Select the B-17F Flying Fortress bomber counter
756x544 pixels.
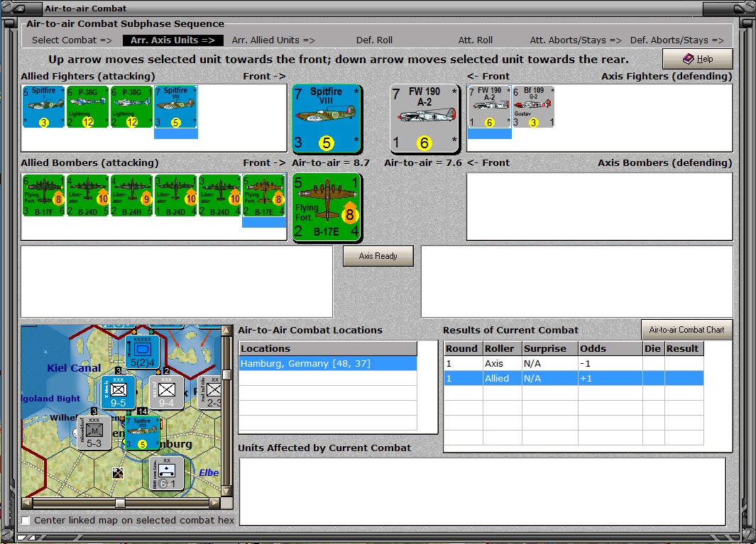pos(43,195)
